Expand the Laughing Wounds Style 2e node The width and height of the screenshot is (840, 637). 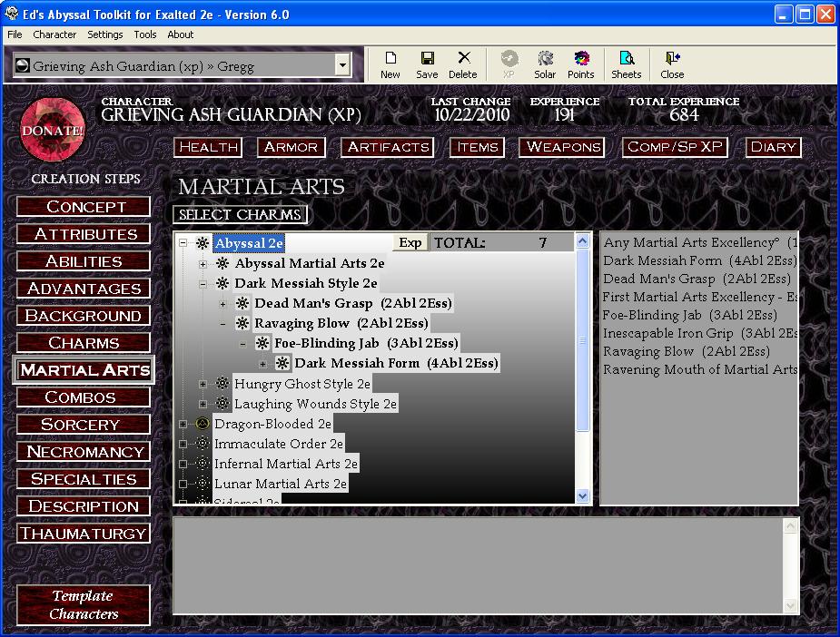coord(203,404)
